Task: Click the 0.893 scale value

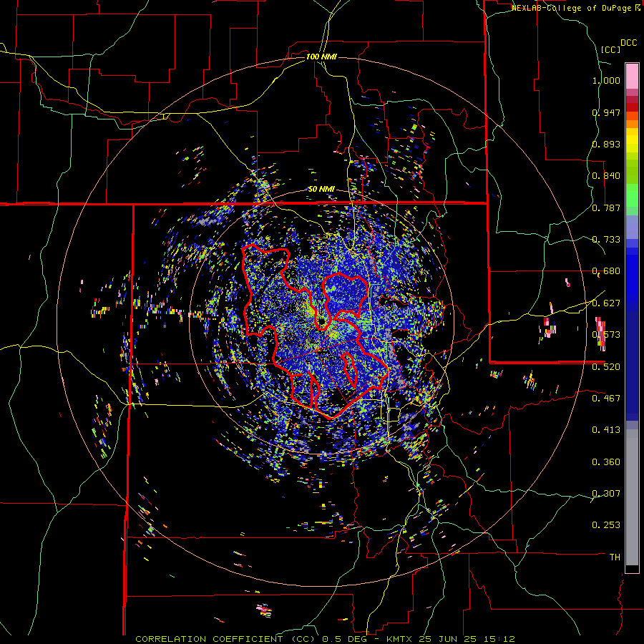Action: tap(606, 144)
